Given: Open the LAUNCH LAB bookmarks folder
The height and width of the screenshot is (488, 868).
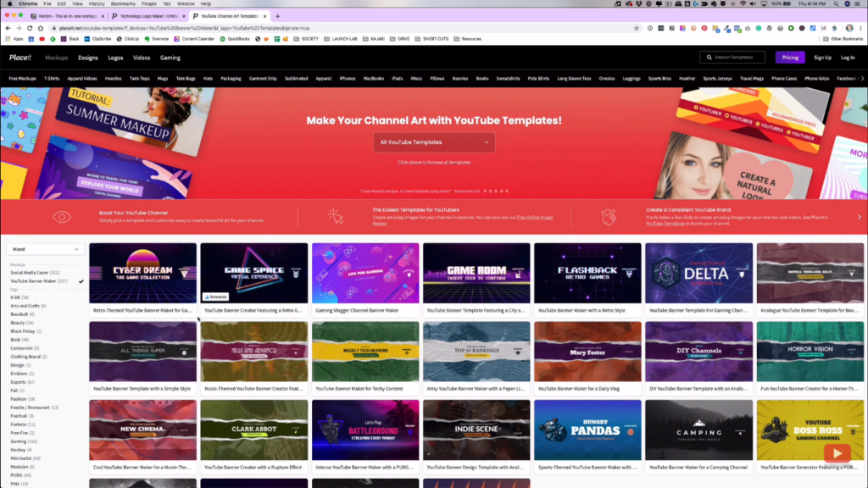Looking at the screenshot, I should tap(341, 39).
